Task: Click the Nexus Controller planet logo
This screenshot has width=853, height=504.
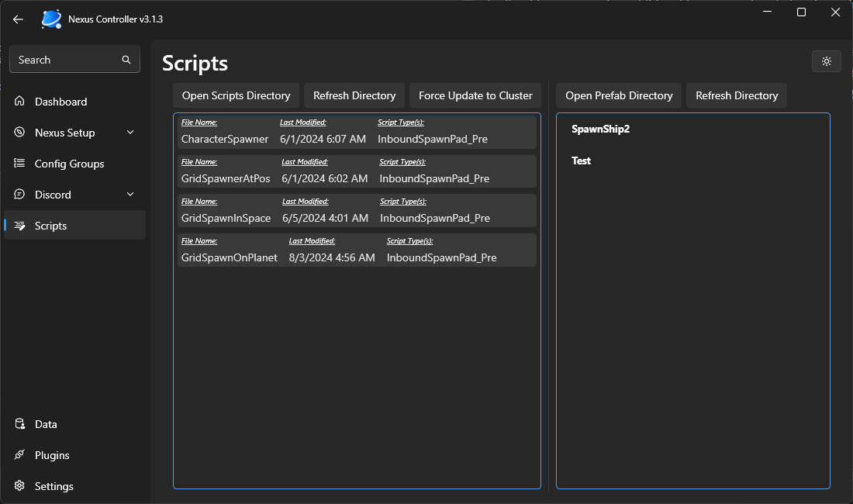Action: [52, 19]
